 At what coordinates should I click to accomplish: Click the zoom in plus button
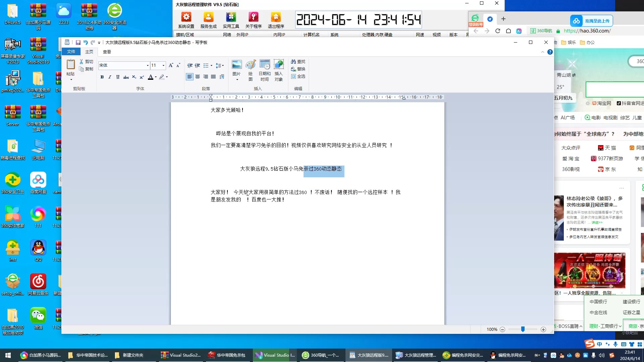(x=543, y=329)
